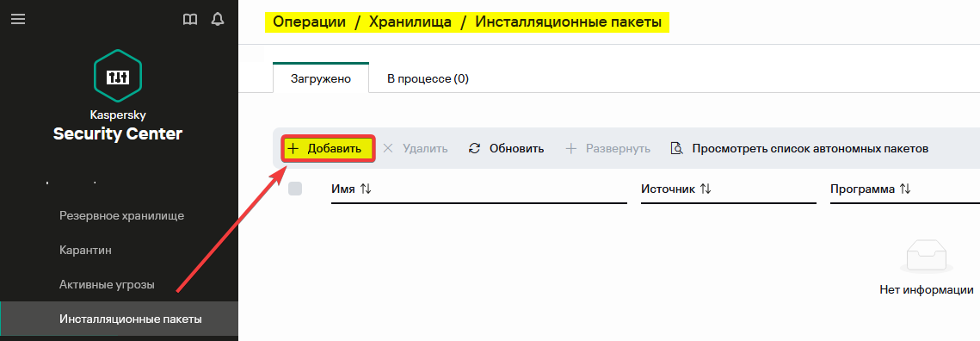Image resolution: width=980 pixels, height=341 pixels.
Task: Sort by the Имя column arrows
Action: [366, 189]
